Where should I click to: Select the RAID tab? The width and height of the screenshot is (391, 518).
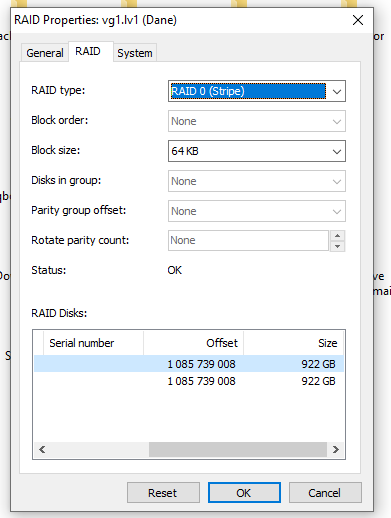click(88, 52)
